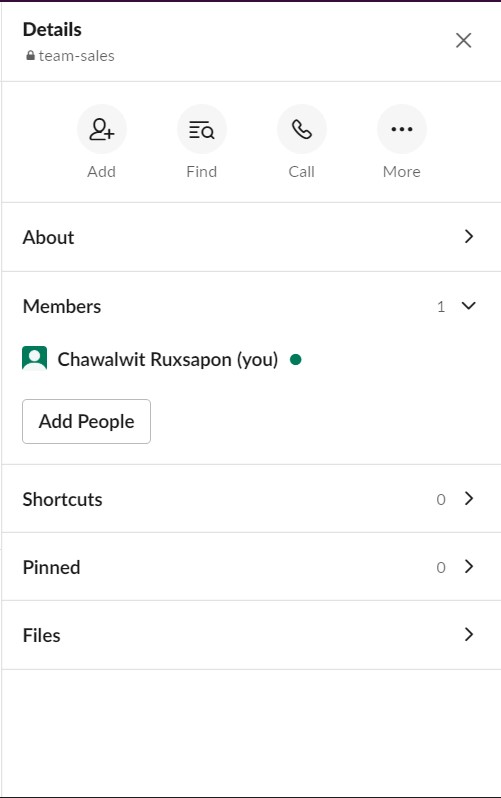
Task: Click the Add People button
Action: point(87,421)
